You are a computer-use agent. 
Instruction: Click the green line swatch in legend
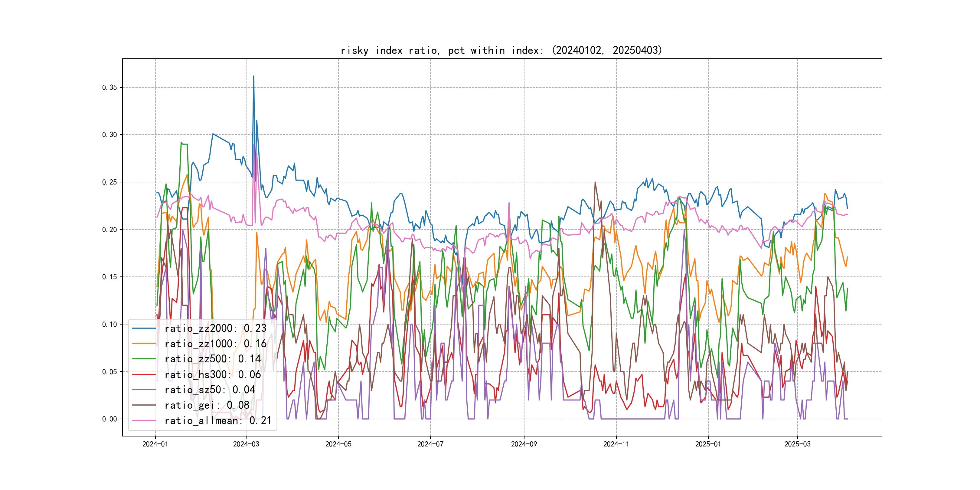(x=144, y=359)
